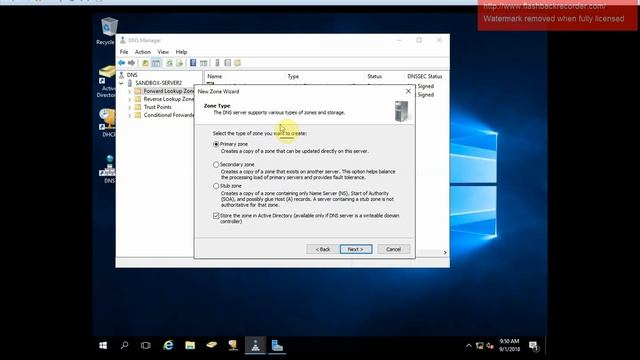Uncheck Store the zone in Active Directory
640x360 pixels.
click(216, 216)
